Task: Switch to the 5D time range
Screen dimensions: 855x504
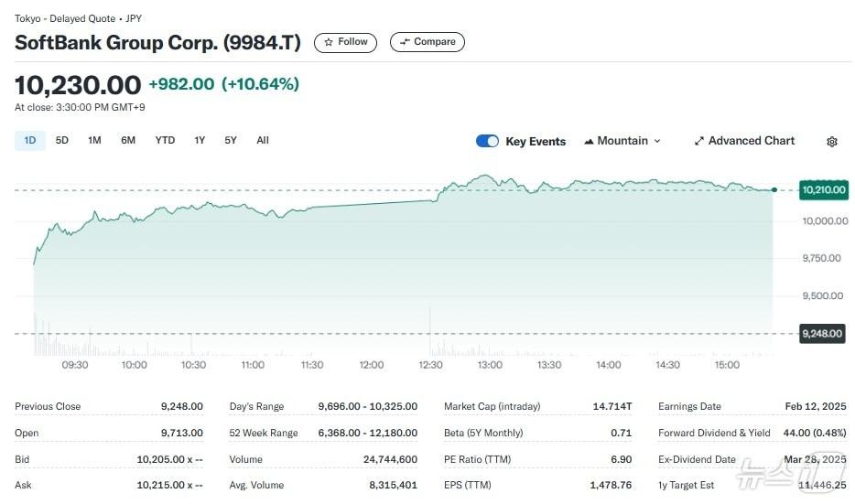Action: pyautogui.click(x=62, y=140)
